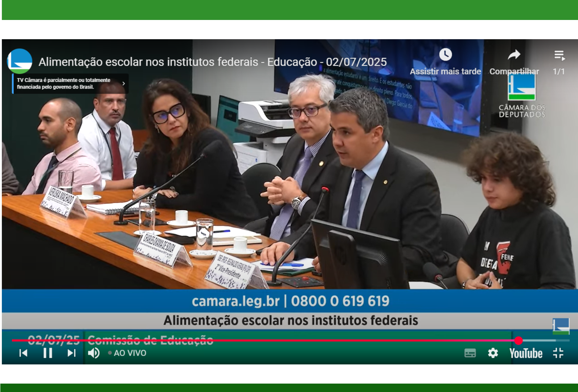Pause the live video
This screenshot has width=578, height=392.
pyautogui.click(x=48, y=353)
